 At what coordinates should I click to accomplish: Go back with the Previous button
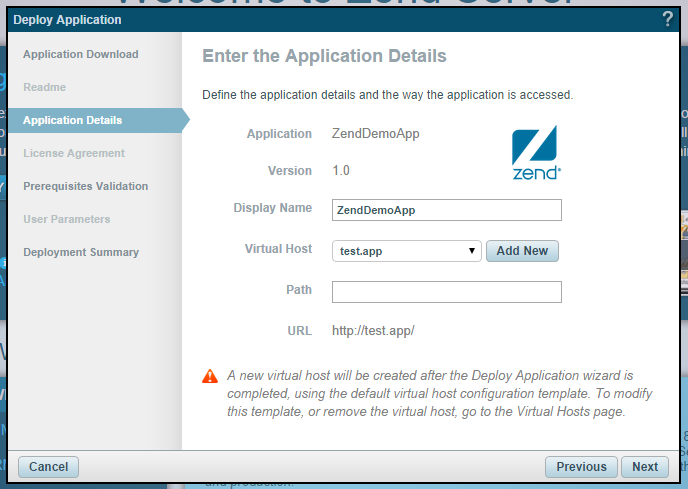(581, 467)
